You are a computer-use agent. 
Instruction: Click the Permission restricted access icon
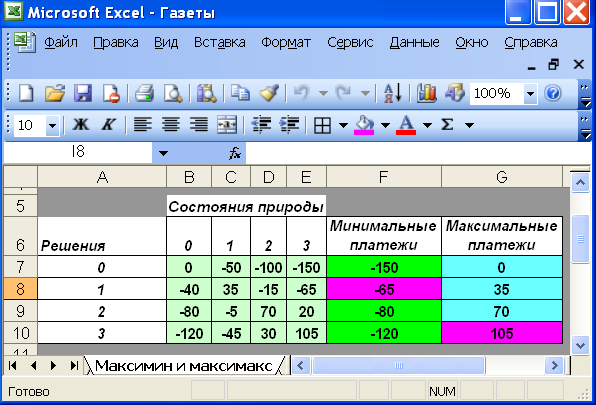pyautogui.click(x=111, y=93)
